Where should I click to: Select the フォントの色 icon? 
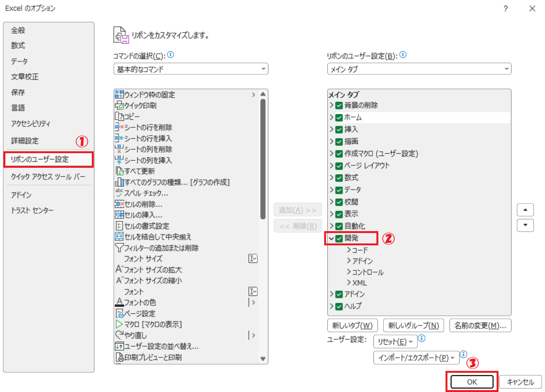(x=119, y=302)
